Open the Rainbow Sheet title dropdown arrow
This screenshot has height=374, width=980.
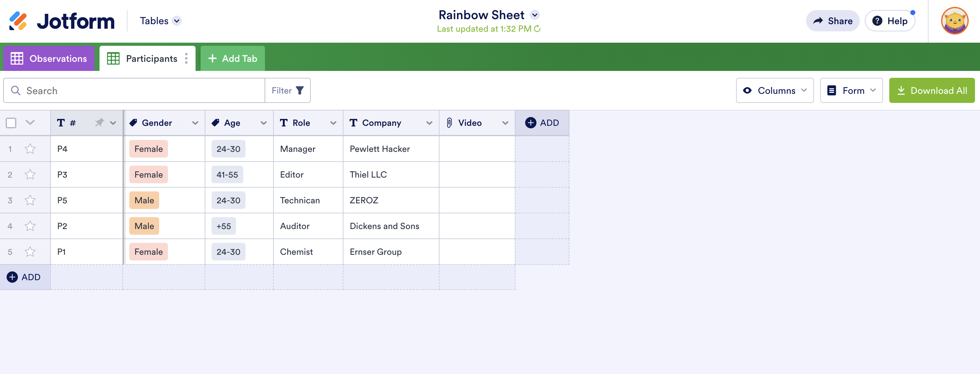tap(535, 15)
